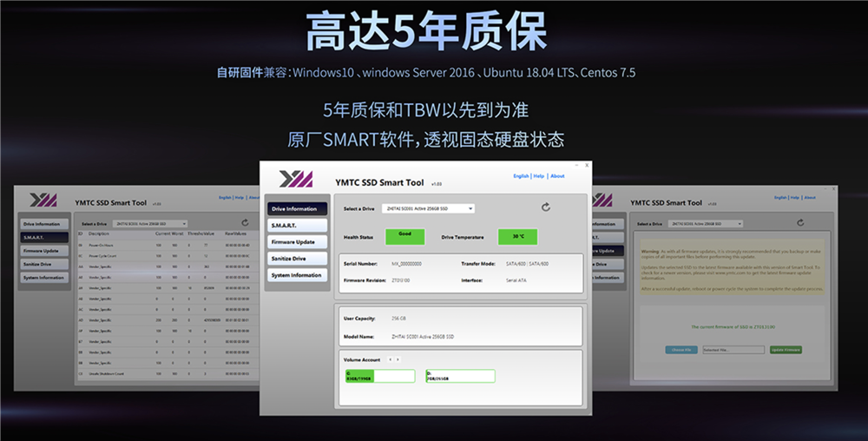Click the Transfer Mode value SATA/600
The width and height of the screenshot is (868, 441).
click(527, 264)
